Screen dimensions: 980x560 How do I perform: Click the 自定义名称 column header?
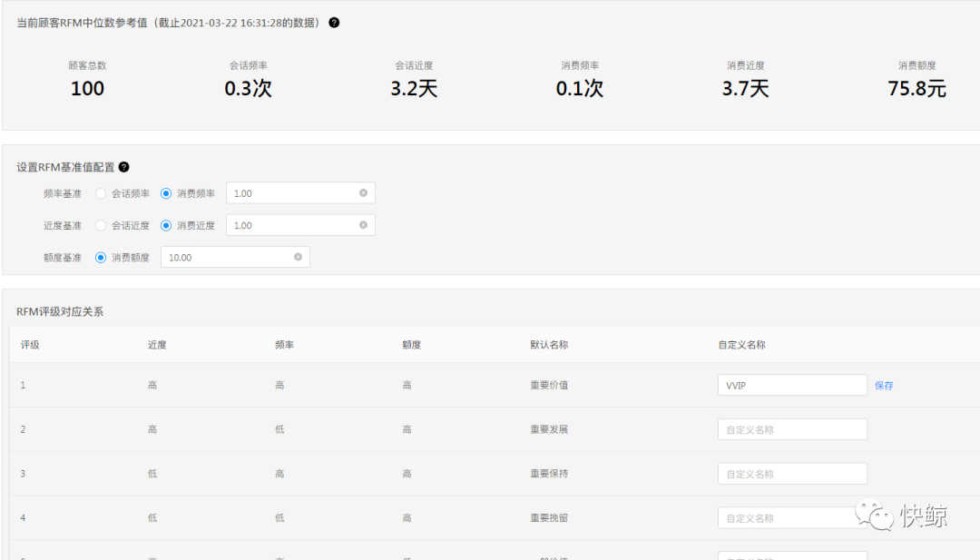741,345
